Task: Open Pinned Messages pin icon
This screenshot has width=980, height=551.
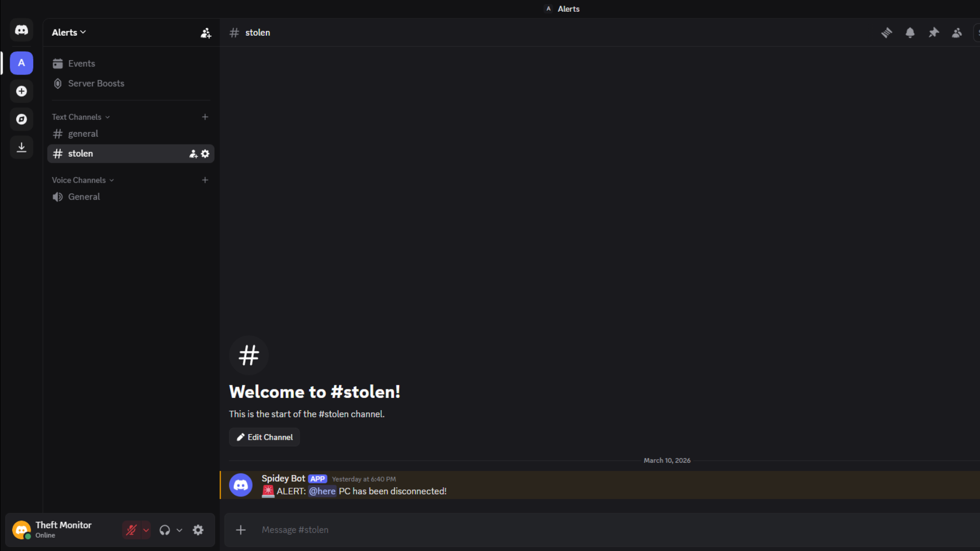Action: pyautogui.click(x=934, y=33)
